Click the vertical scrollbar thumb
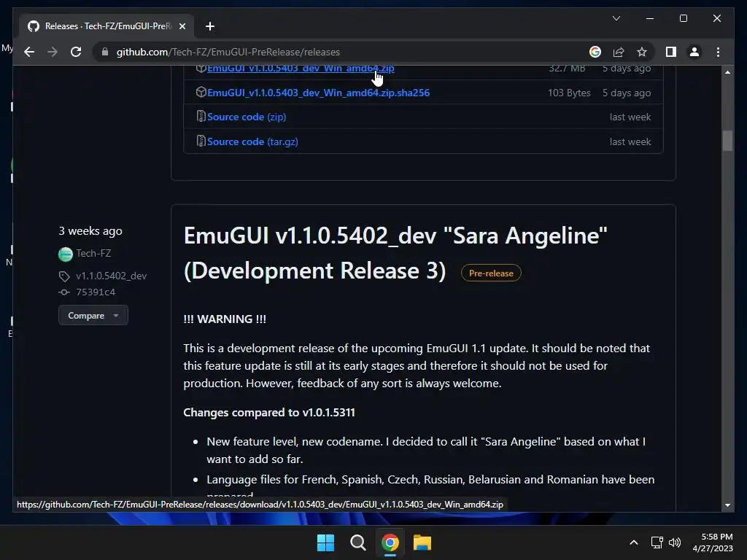Viewport: 747px width, 560px height. tap(727, 141)
